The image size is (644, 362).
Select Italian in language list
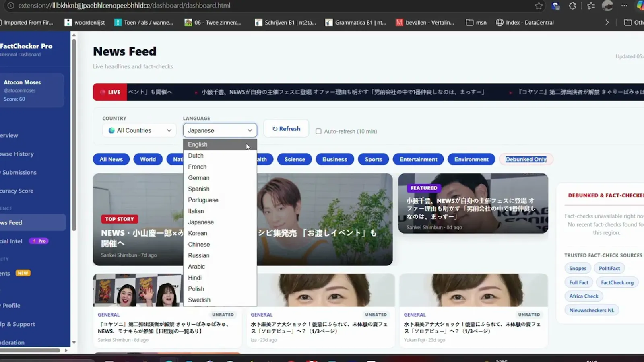tap(220, 211)
